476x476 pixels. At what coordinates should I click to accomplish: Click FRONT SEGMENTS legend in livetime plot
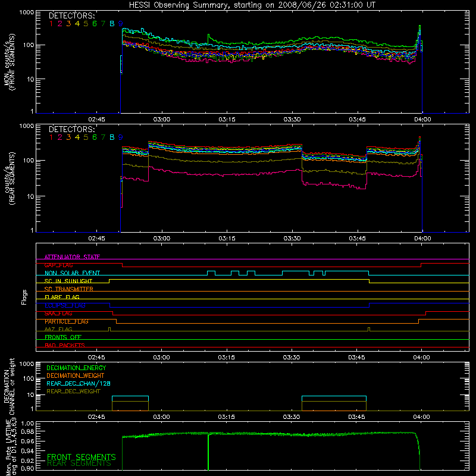coord(82,457)
